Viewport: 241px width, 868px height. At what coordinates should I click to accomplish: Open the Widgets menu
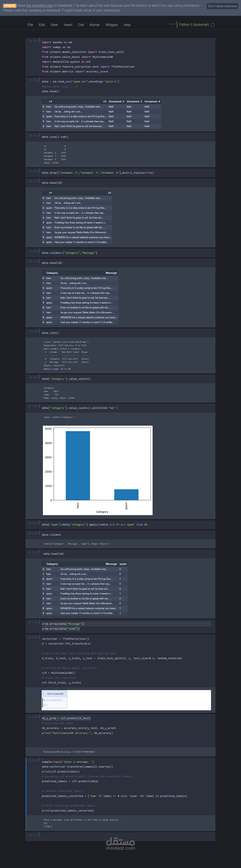[x=112, y=25]
